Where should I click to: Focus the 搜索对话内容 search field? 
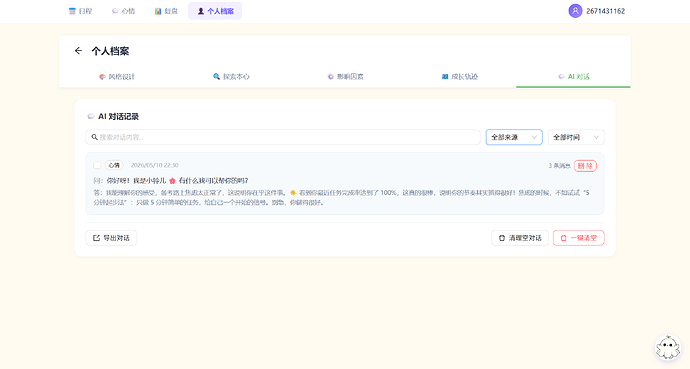pyautogui.click(x=283, y=137)
